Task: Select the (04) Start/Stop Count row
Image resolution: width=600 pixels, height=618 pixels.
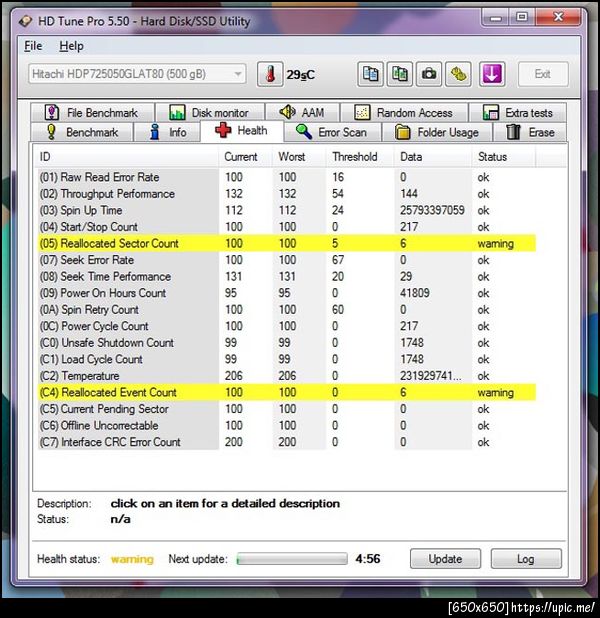Action: [x=287, y=227]
